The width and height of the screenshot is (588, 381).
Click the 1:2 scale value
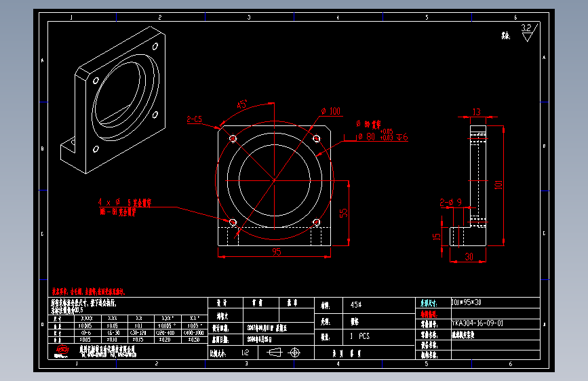(x=245, y=353)
